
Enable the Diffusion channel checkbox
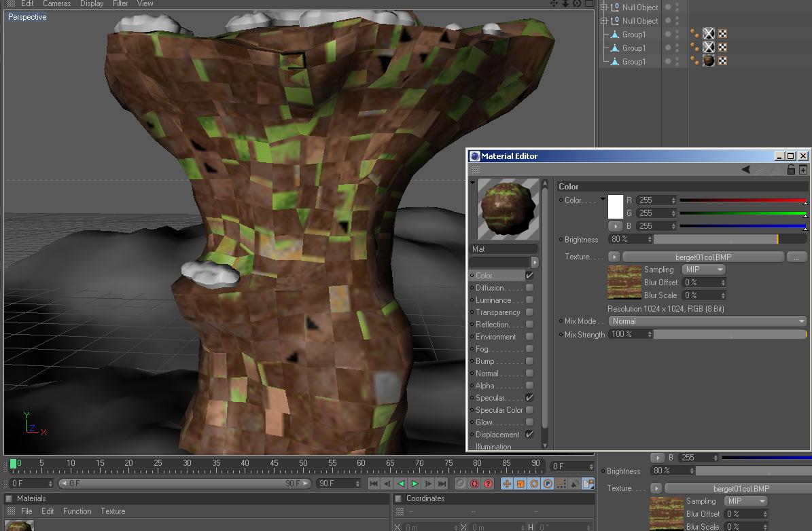529,288
